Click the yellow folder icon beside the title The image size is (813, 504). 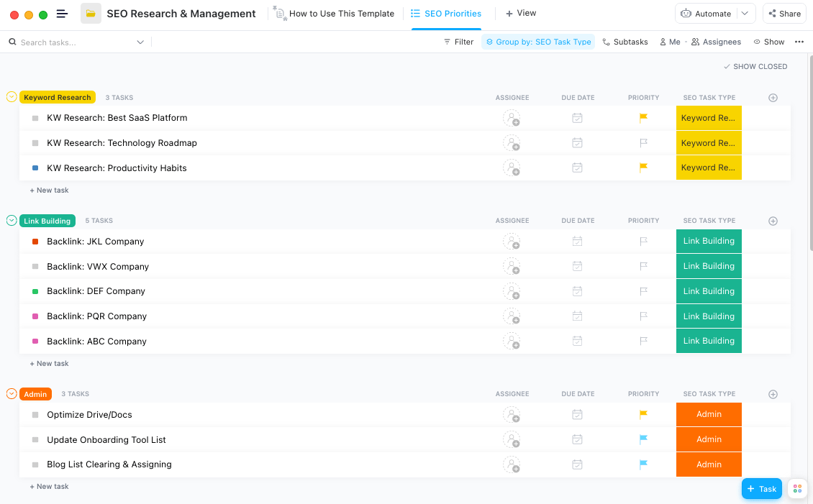coord(91,14)
